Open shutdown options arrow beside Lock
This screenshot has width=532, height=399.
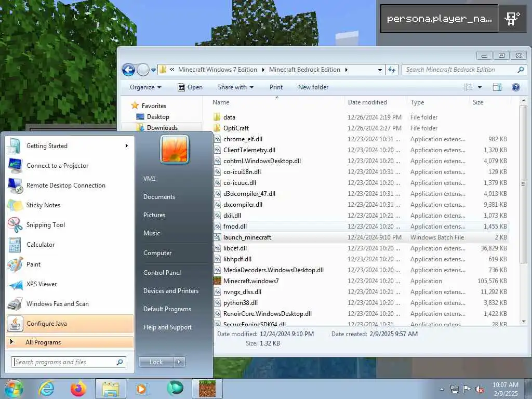179,362
